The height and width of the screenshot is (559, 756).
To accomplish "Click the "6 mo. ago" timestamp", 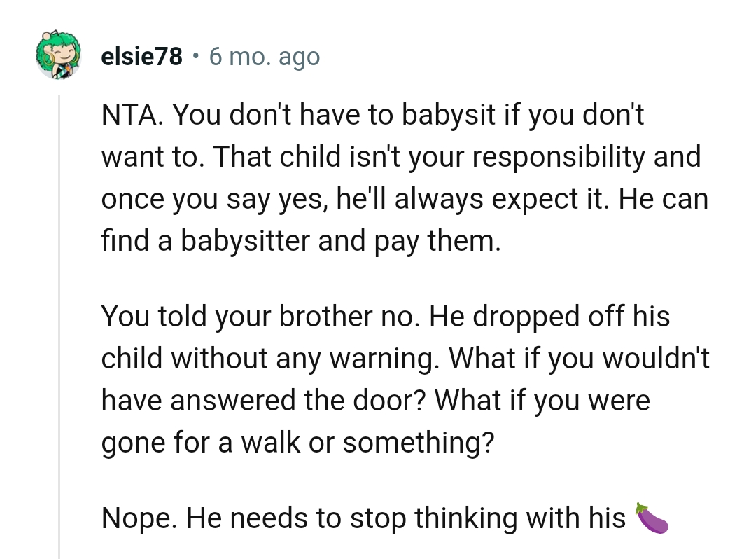I will (x=265, y=57).
